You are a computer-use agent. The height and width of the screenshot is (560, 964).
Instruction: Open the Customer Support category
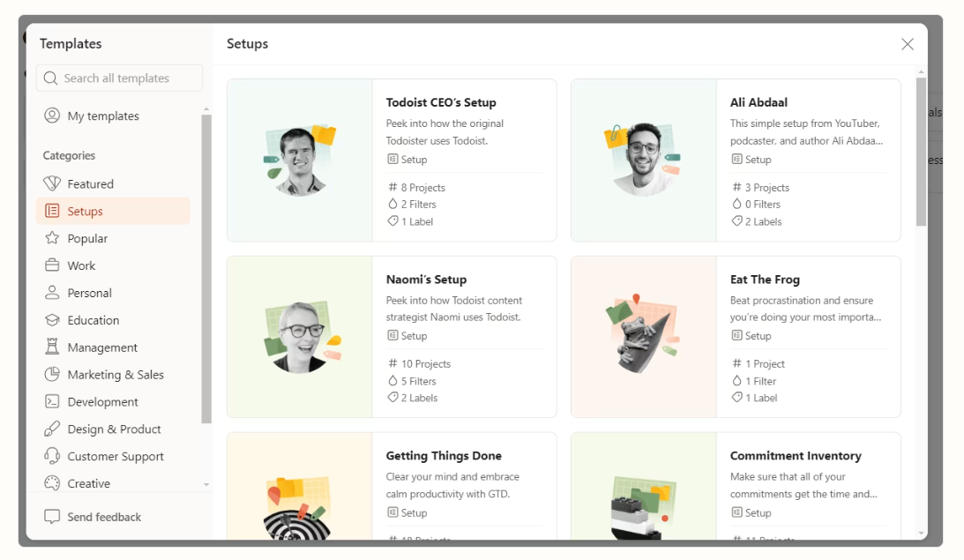click(113, 456)
